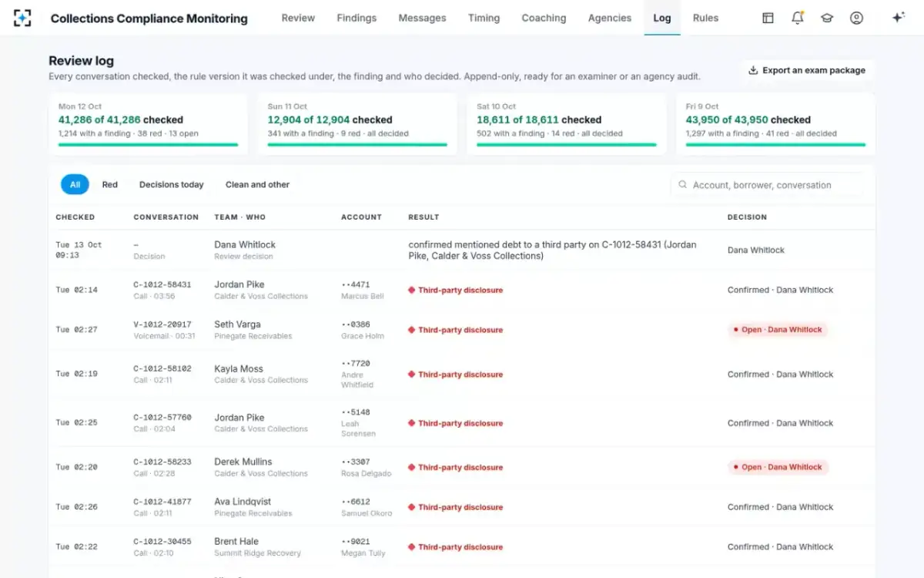Click account ••5148 Leah Sorensen
Screen dimensions: 924x578
pyautogui.click(x=358, y=423)
